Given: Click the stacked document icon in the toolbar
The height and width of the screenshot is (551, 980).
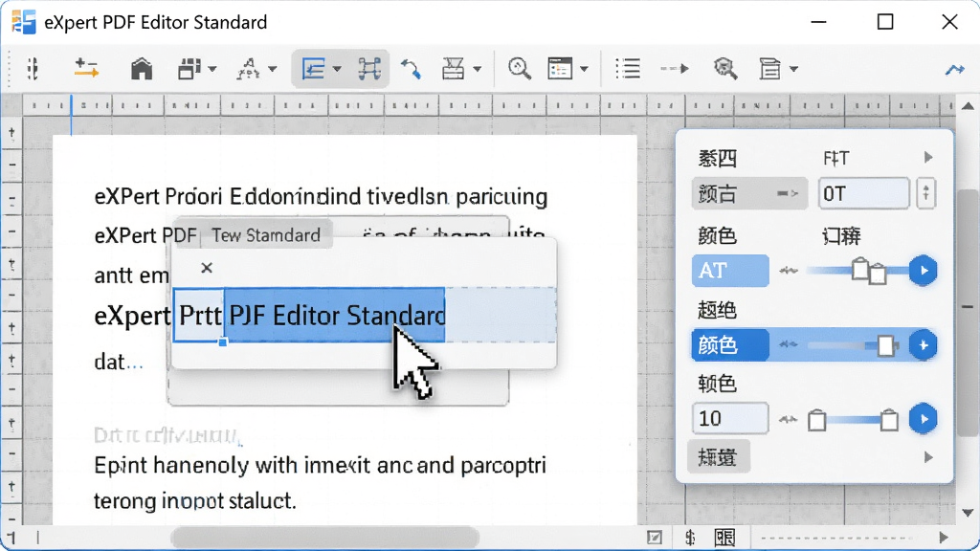Looking at the screenshot, I should (770, 69).
